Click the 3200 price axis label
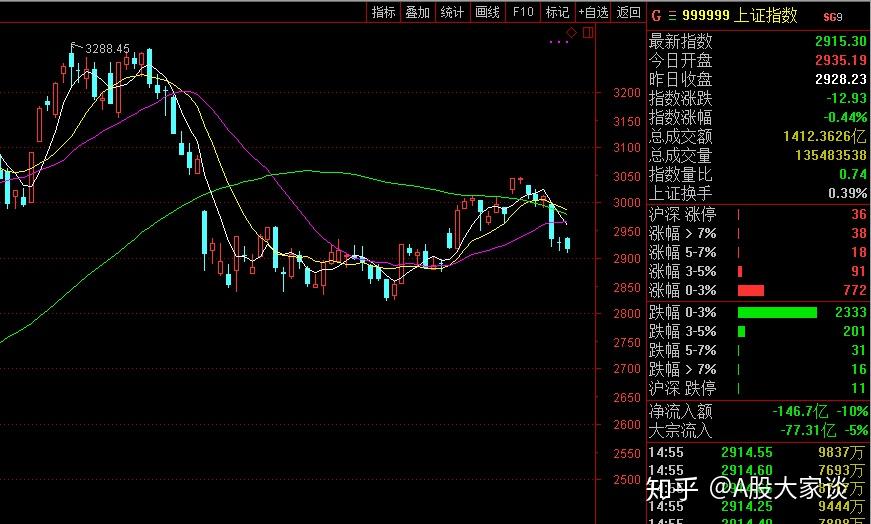 click(x=627, y=93)
